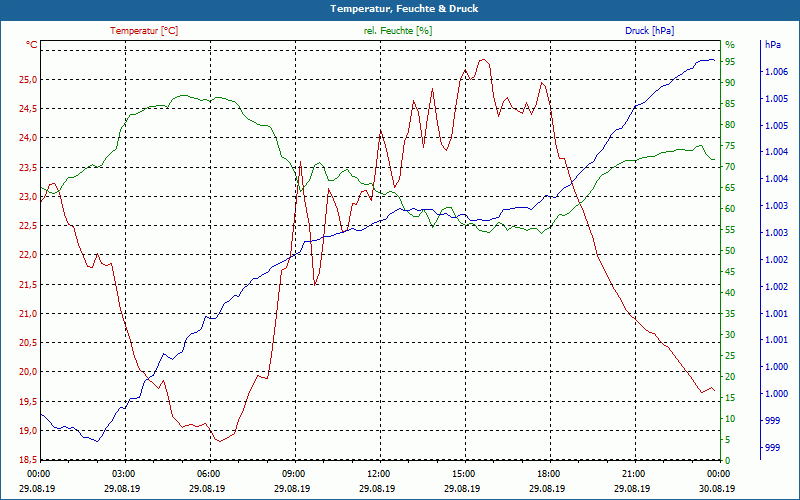Screen dimensions: 800x500
Task: Click the '20,0' temperature axis value
Action: pos(29,371)
